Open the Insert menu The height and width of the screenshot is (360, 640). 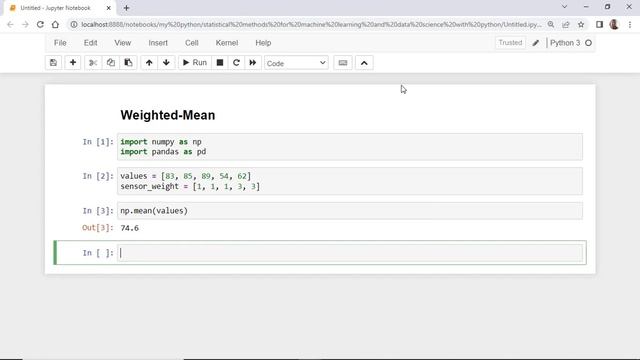[158, 43]
